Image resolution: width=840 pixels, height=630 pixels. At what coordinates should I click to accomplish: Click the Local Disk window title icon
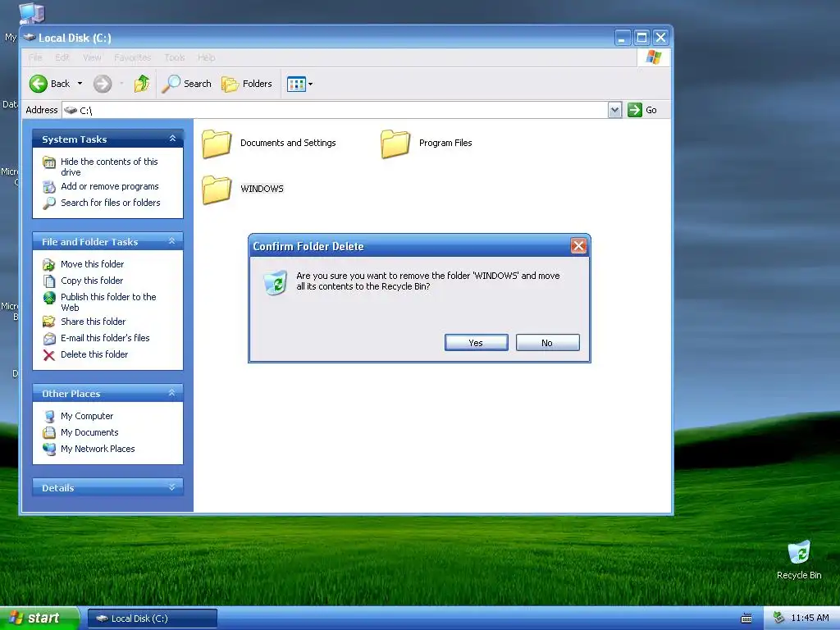(30, 38)
